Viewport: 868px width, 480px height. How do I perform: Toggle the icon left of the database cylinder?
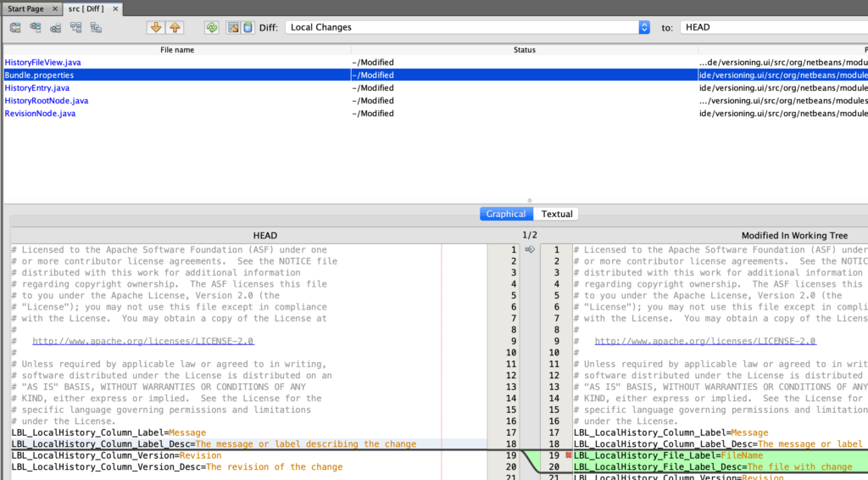click(232, 27)
